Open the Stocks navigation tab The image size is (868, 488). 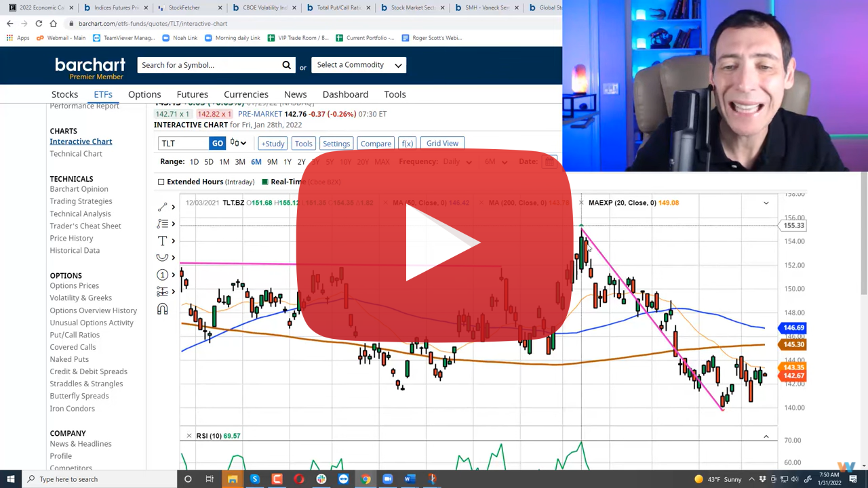(x=64, y=94)
